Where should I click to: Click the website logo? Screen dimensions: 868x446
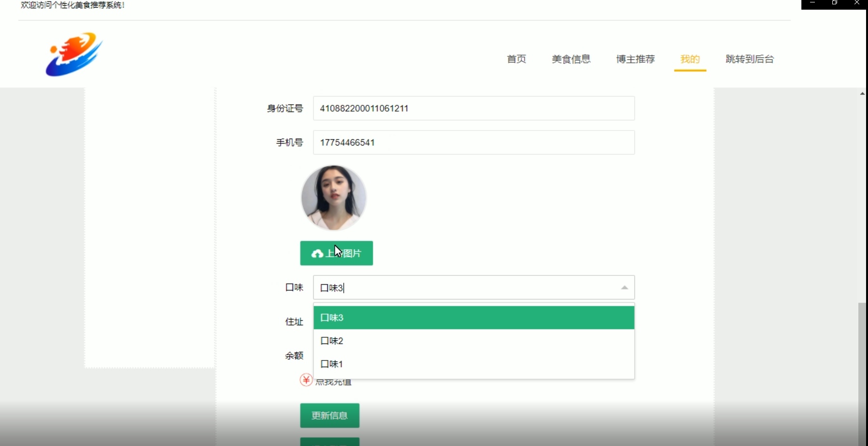[x=74, y=55]
